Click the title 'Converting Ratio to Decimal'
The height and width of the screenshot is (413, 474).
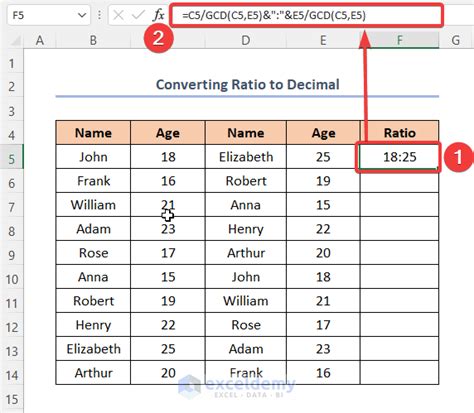248,85
